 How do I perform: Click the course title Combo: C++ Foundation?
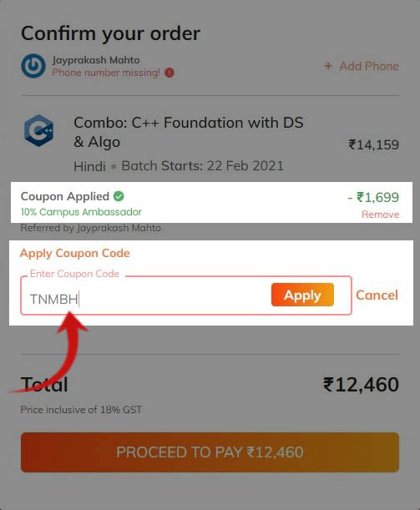point(189,132)
